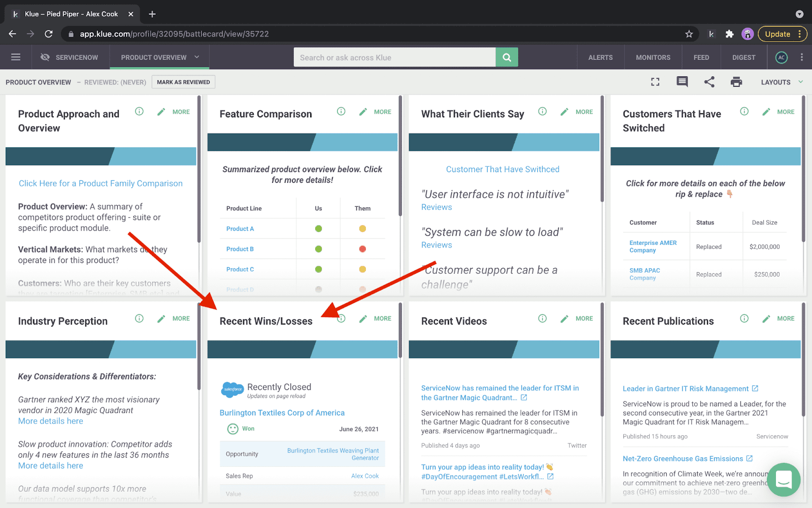Screen dimensions: 812x508
Task: Go to the ServiceNow profile tab
Action: pyautogui.click(x=70, y=57)
